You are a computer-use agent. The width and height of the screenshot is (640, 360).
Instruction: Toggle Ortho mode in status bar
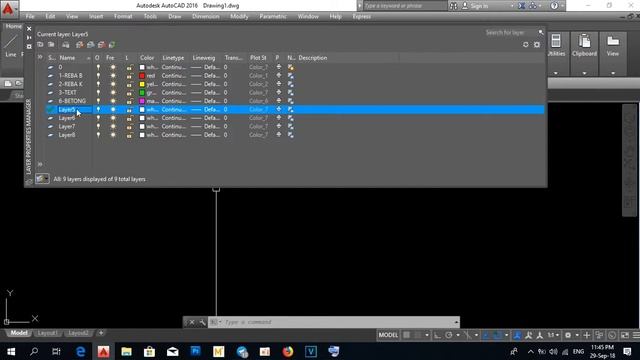(438, 335)
